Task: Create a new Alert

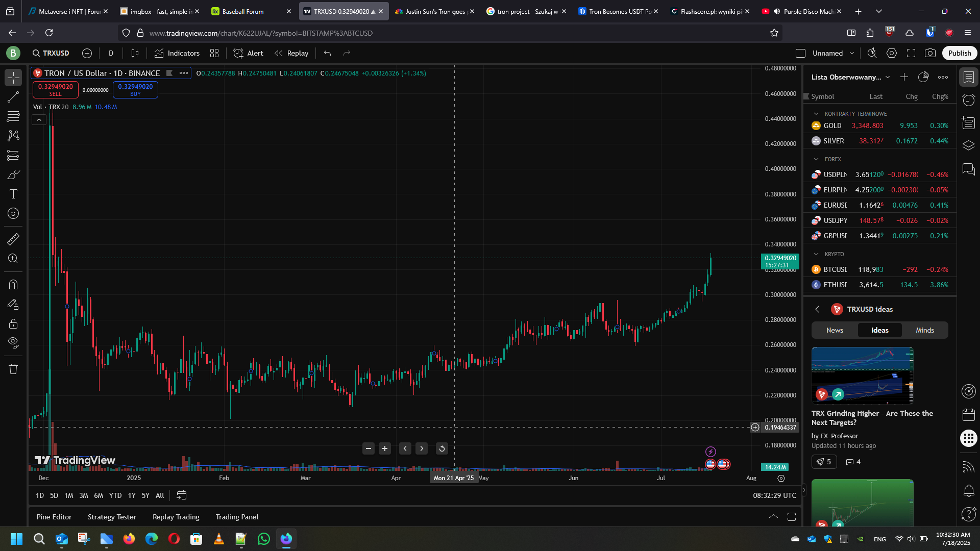Action: point(249,53)
